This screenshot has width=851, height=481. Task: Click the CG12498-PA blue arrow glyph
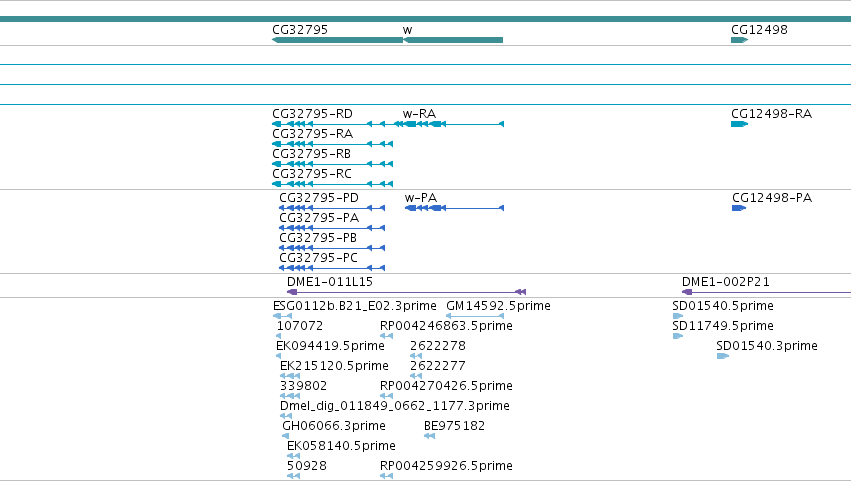[739, 208]
